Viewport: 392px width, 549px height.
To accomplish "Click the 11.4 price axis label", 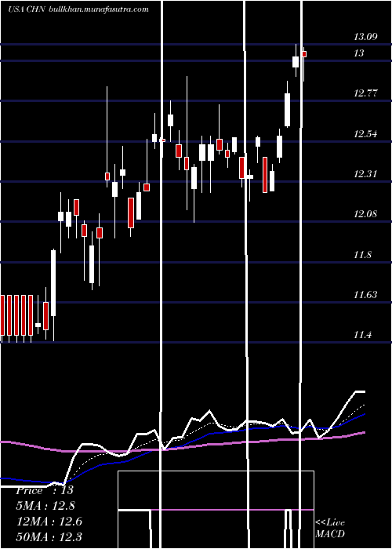I will pyautogui.click(x=362, y=335).
